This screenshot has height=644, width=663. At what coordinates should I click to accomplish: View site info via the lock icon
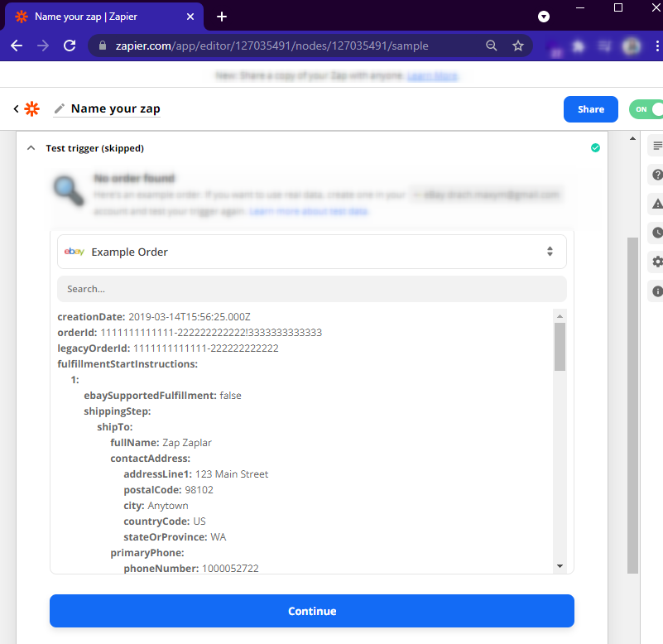(103, 46)
